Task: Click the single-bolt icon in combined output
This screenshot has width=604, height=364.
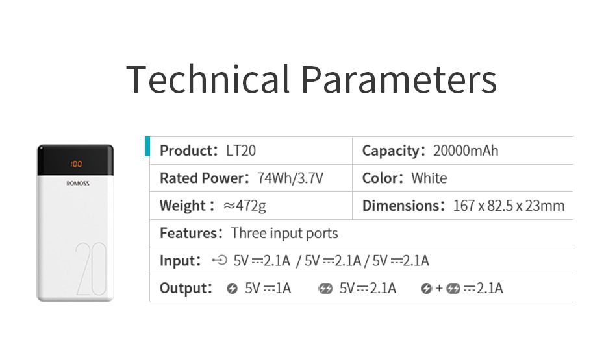Action: (426, 288)
